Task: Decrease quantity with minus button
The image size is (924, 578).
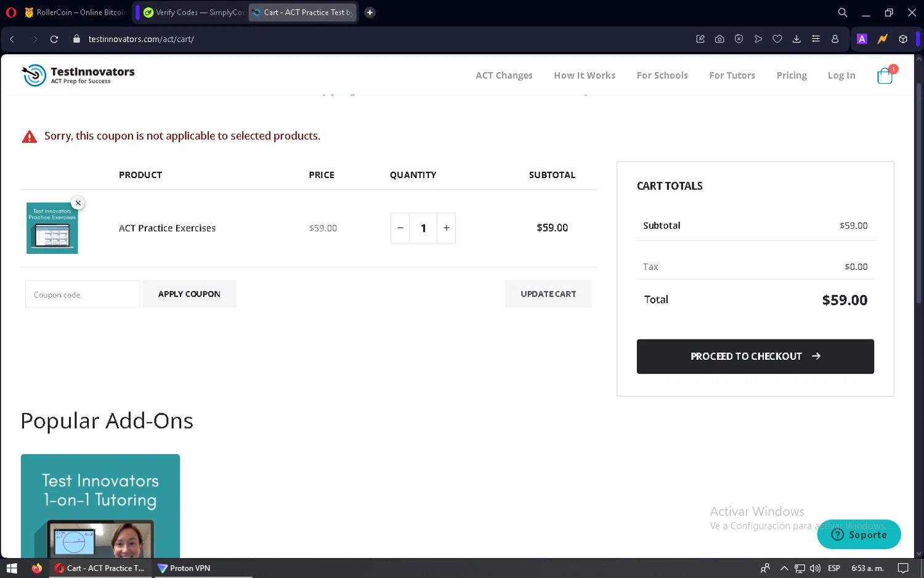Action: tap(400, 228)
